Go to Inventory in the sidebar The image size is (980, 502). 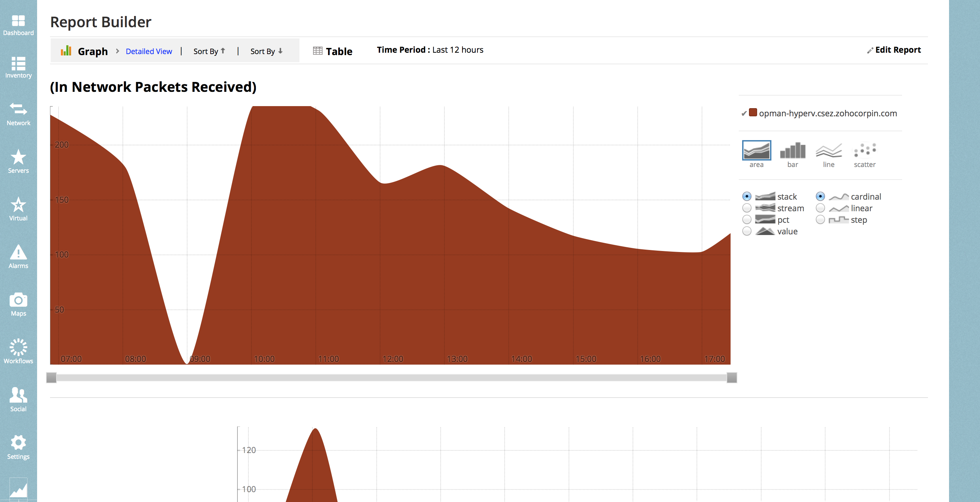point(18,64)
